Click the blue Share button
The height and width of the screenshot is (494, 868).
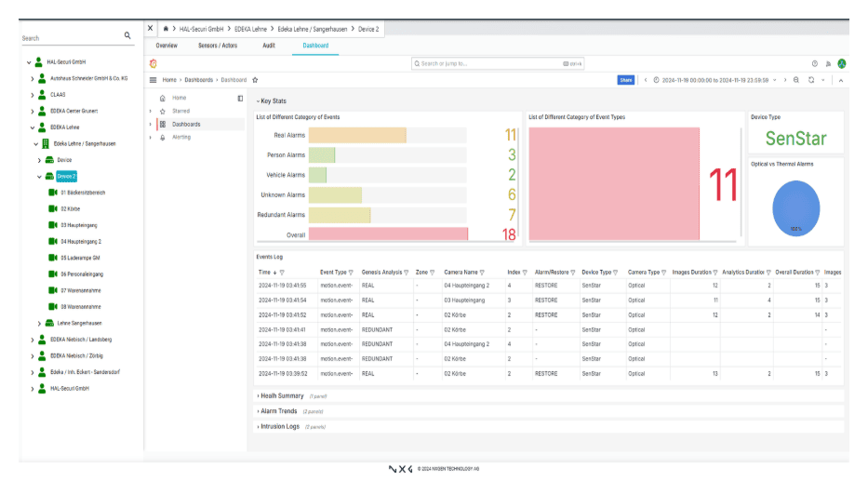pyautogui.click(x=626, y=80)
